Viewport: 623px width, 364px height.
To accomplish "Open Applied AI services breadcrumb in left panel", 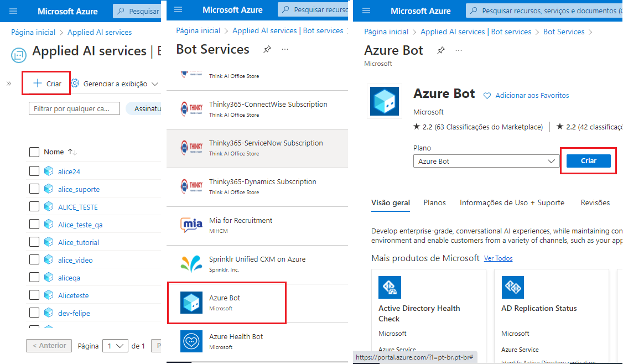I will point(100,32).
